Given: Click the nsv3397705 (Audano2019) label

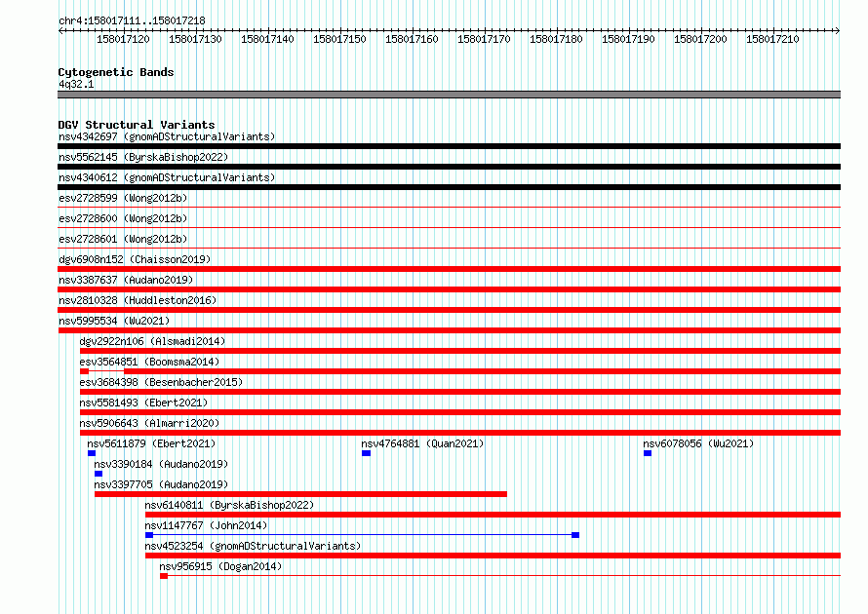Looking at the screenshot, I should pos(161,484).
